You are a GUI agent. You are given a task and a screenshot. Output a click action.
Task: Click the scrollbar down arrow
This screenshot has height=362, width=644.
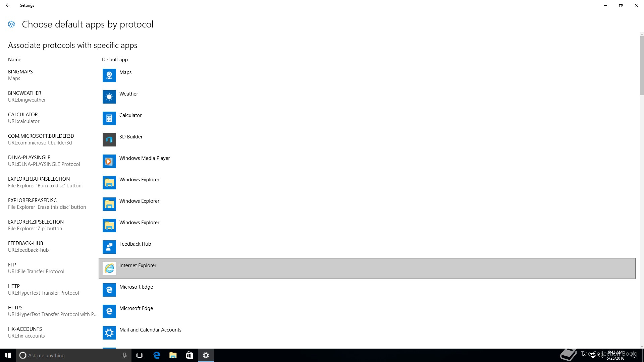pos(642,347)
